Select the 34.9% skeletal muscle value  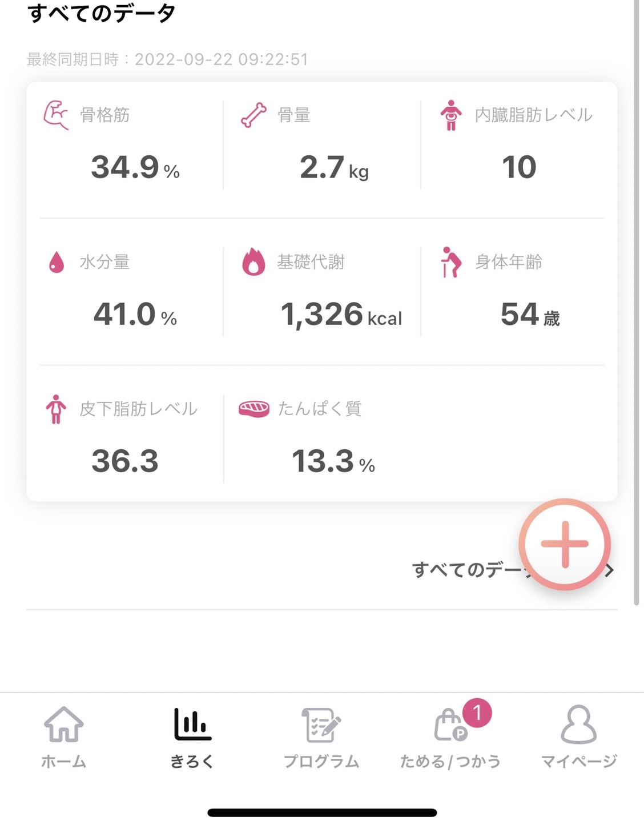coord(135,168)
